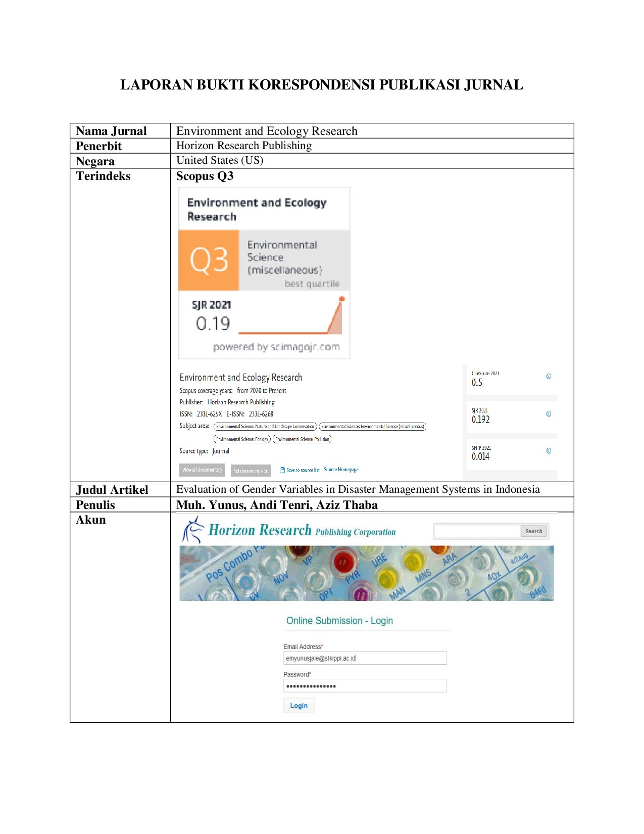
Task: Select the Environmental Science: Ecology tag
Action: click(x=242, y=439)
